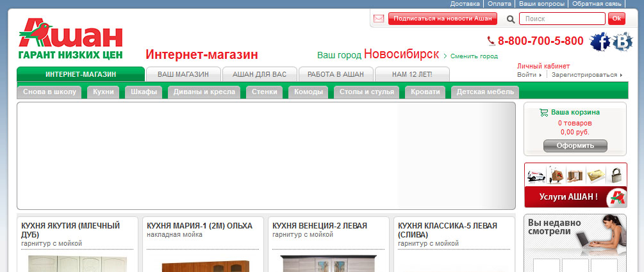Switch to the РАБОТА В АШАН tab
Screen dimensions: 644x272
coord(336,74)
